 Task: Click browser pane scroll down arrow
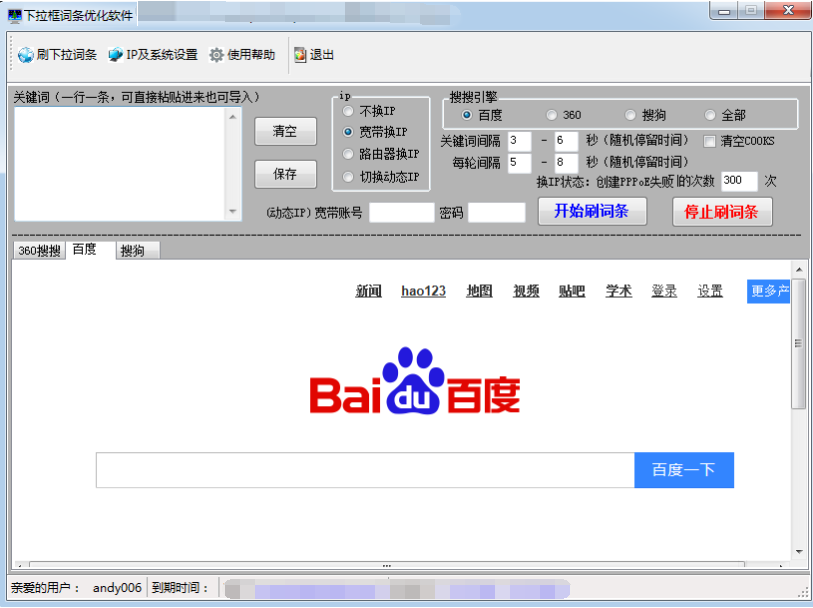point(798,552)
